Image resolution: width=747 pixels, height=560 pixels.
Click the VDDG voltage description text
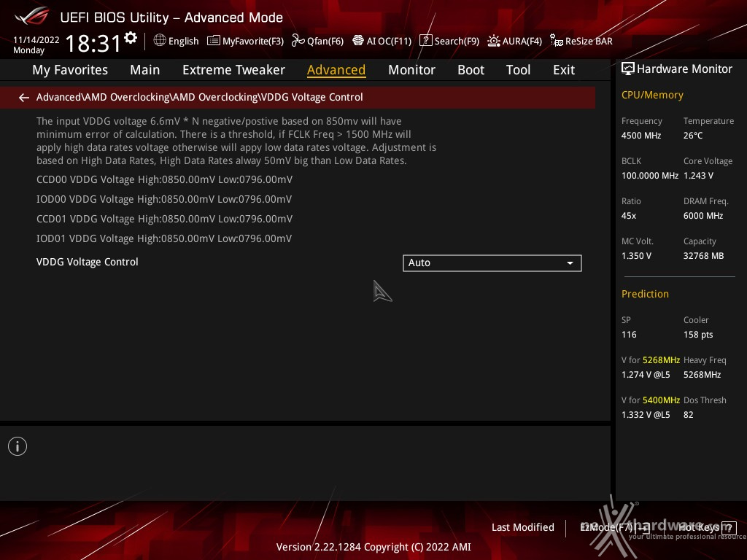[x=236, y=141]
